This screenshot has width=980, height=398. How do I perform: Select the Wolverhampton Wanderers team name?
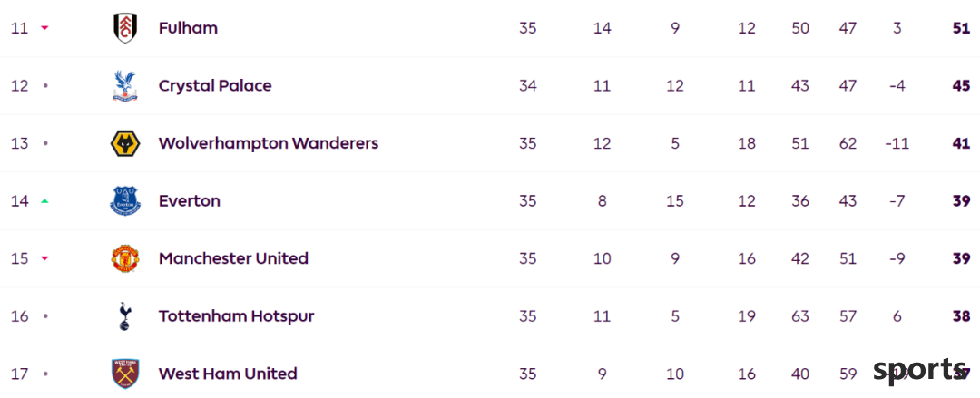point(269,144)
